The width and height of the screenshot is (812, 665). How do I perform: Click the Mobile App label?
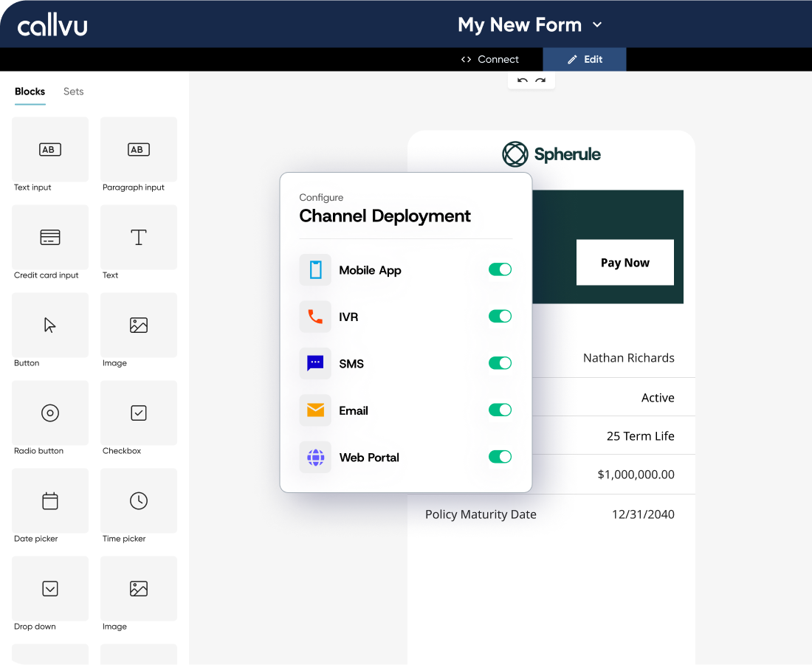click(x=371, y=270)
